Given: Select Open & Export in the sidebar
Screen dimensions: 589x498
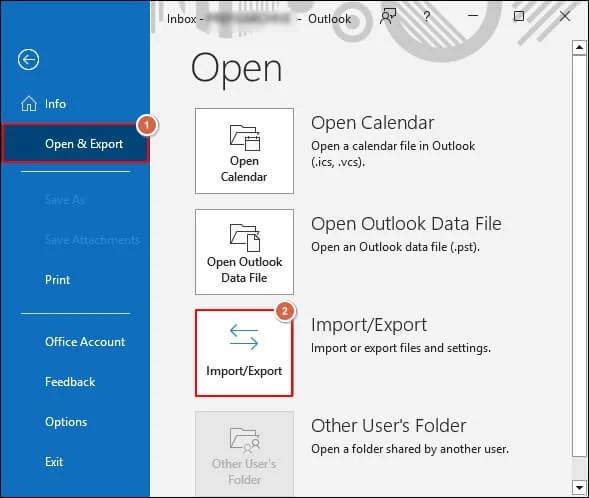Looking at the screenshot, I should coord(76,144).
